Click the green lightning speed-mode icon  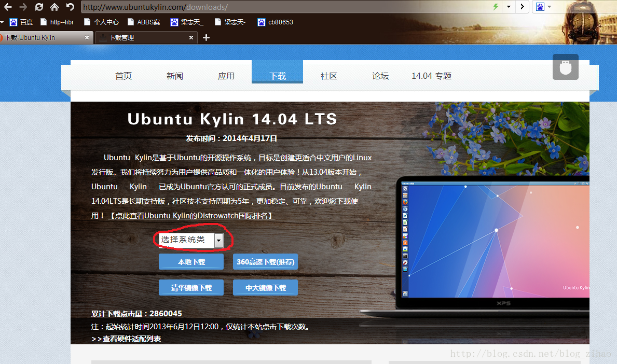(496, 7)
